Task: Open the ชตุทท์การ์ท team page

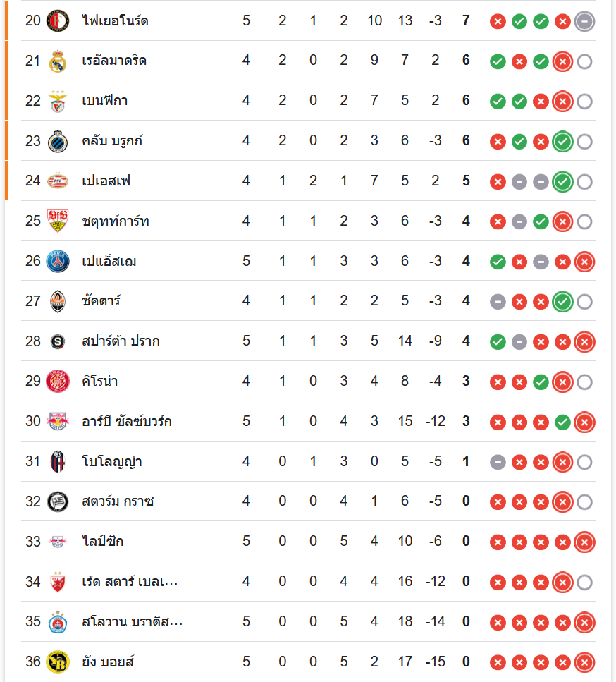Action: [116, 221]
